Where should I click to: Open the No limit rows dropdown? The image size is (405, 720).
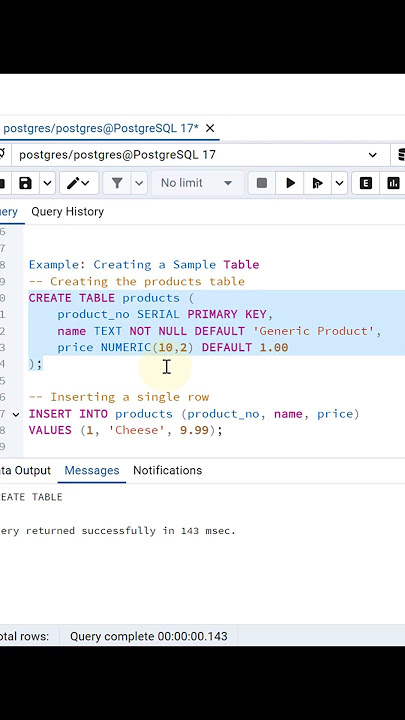[x=197, y=183]
